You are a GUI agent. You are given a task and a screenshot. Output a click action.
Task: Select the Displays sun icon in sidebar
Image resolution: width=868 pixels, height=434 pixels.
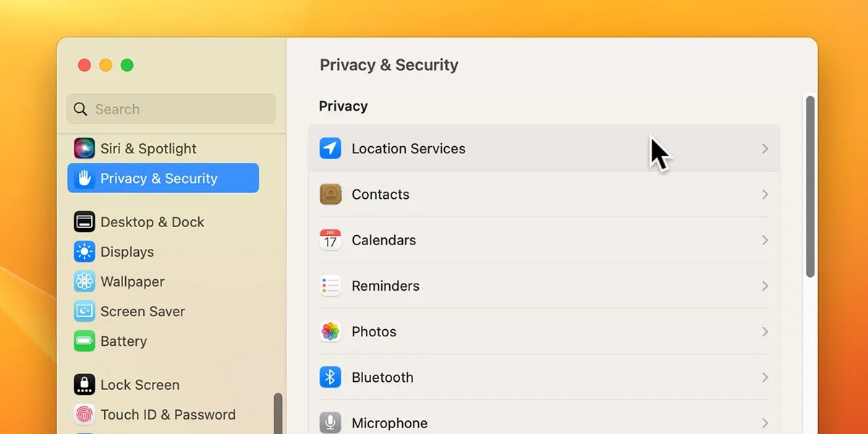coord(84,252)
